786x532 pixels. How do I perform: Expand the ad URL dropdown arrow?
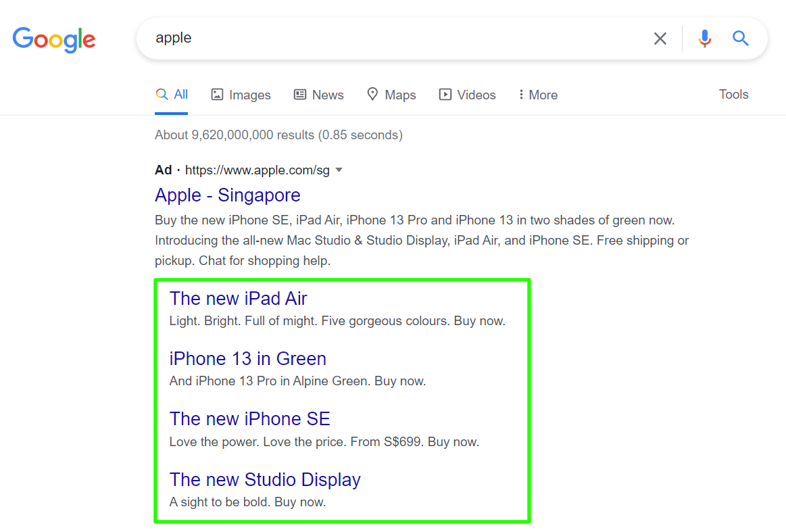339,170
